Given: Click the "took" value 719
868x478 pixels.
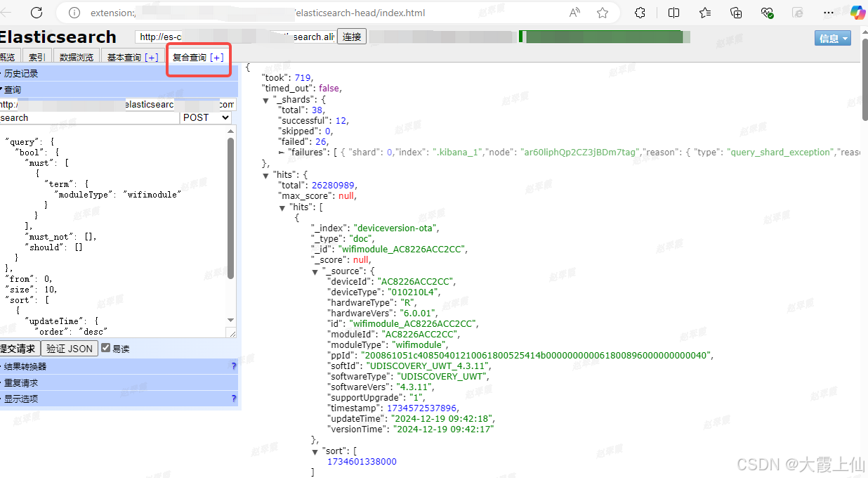Looking at the screenshot, I should pos(303,78).
